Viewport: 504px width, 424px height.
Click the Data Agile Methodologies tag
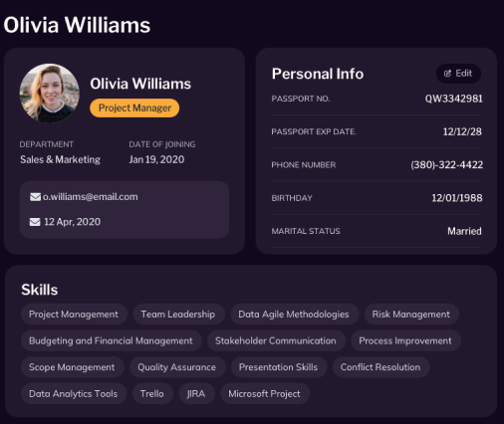tap(294, 314)
